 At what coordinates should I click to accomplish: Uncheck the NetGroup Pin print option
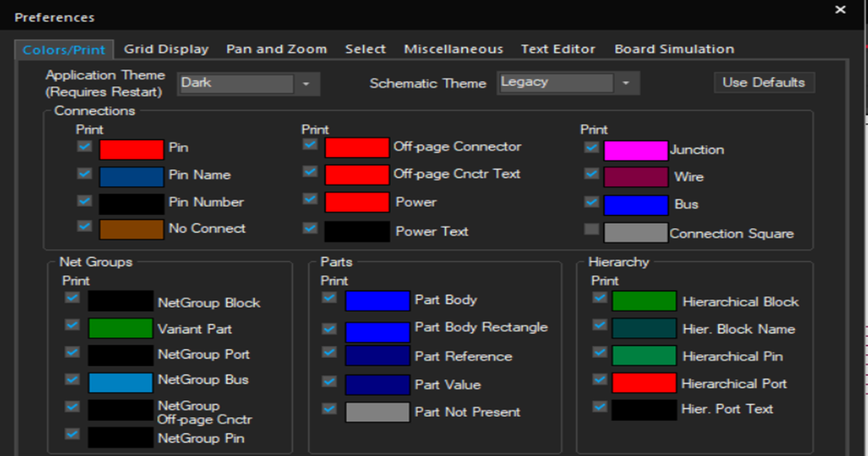pyautogui.click(x=71, y=434)
